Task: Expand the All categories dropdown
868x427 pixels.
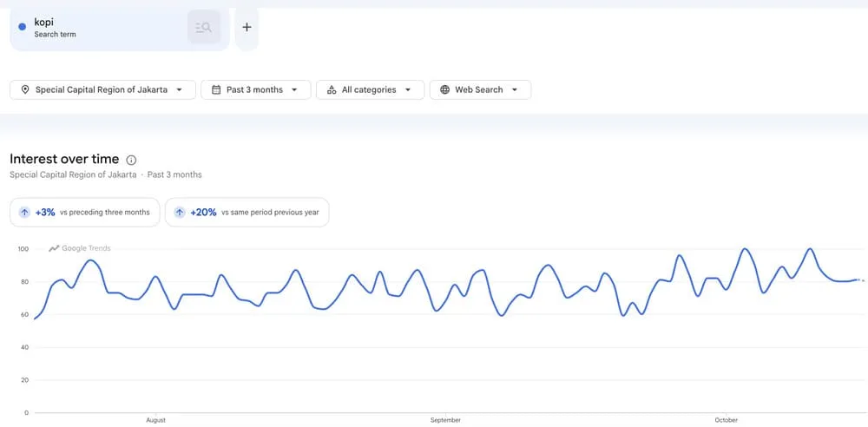Action: [x=371, y=89]
